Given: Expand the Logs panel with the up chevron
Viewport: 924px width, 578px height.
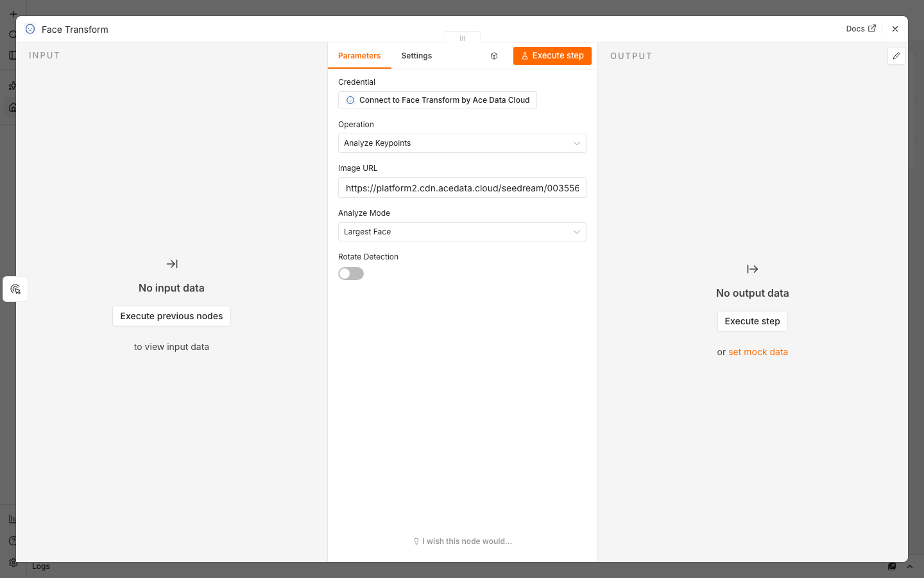Looking at the screenshot, I should coord(909,566).
